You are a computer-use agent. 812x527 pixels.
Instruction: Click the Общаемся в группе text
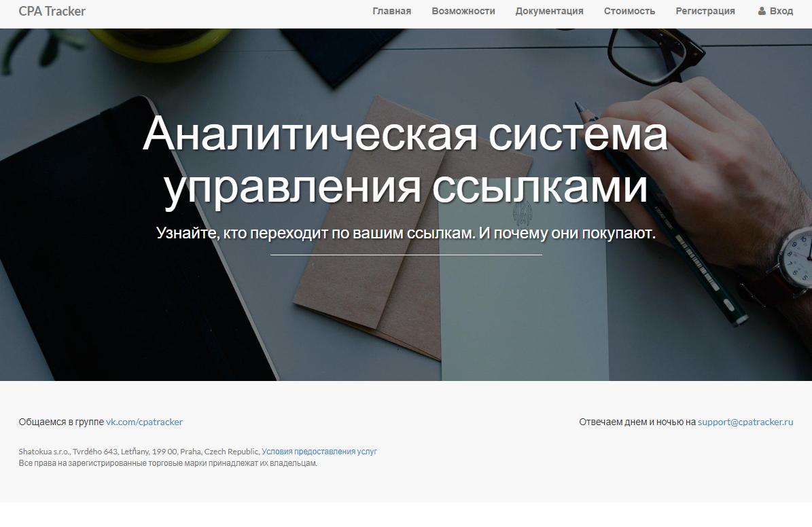coord(61,422)
